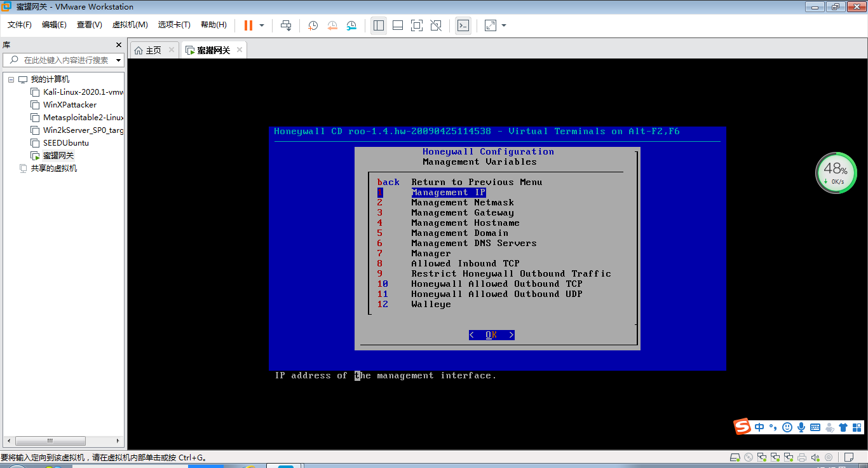The image size is (868, 468).
Task: Select the WinXPattacker virtual machine
Action: tap(70, 105)
